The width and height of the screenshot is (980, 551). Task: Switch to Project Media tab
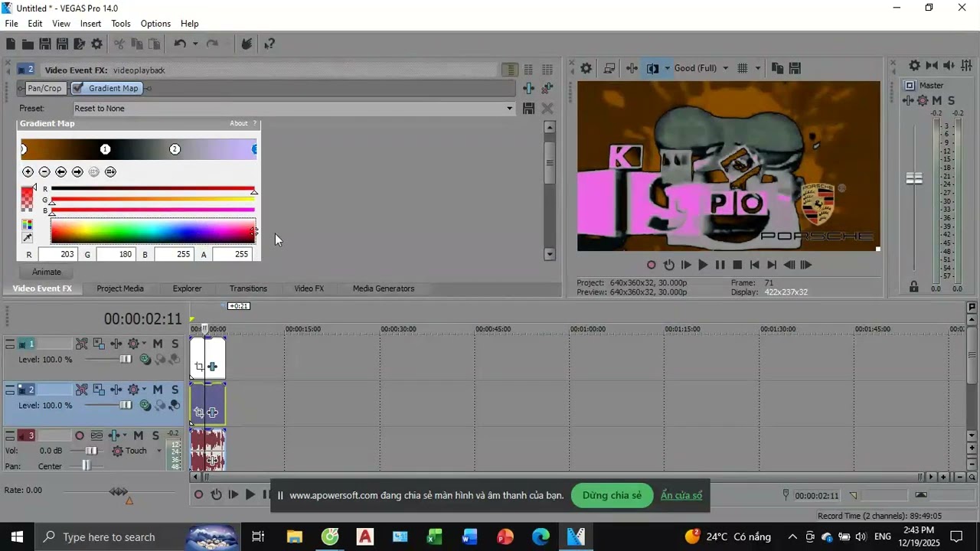tap(120, 289)
